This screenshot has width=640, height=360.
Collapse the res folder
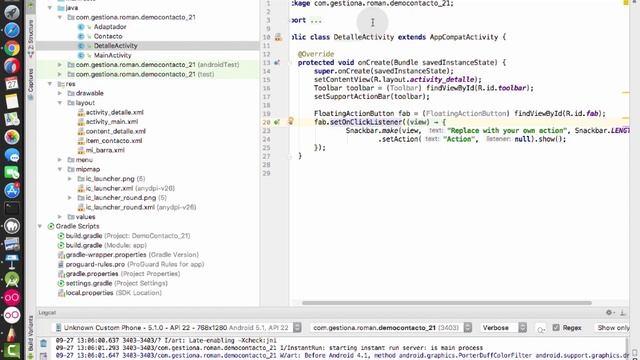click(x=50, y=84)
